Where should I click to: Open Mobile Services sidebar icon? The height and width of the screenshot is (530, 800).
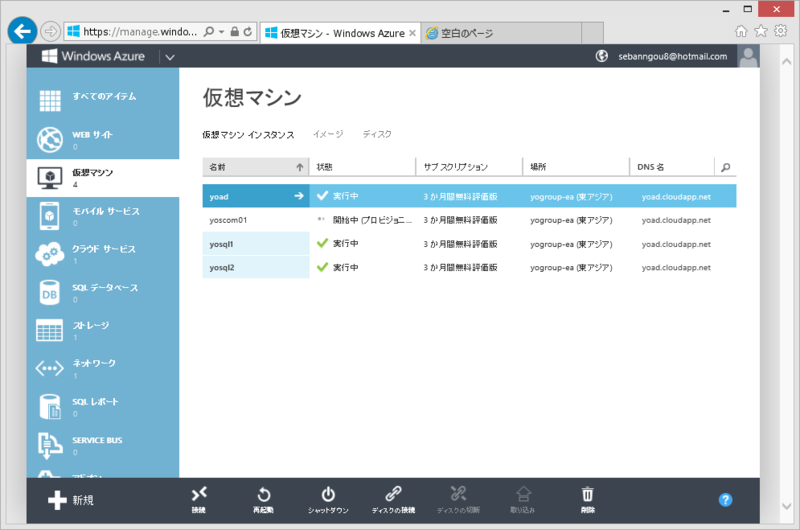(49, 216)
